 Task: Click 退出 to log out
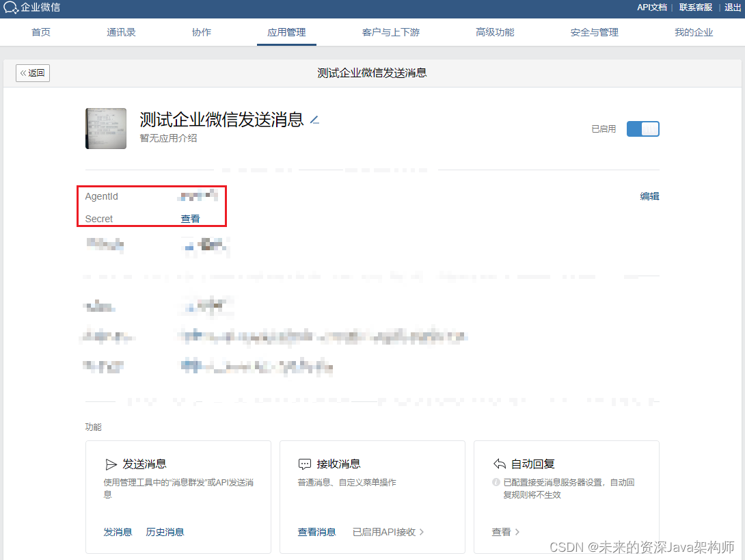point(733,7)
